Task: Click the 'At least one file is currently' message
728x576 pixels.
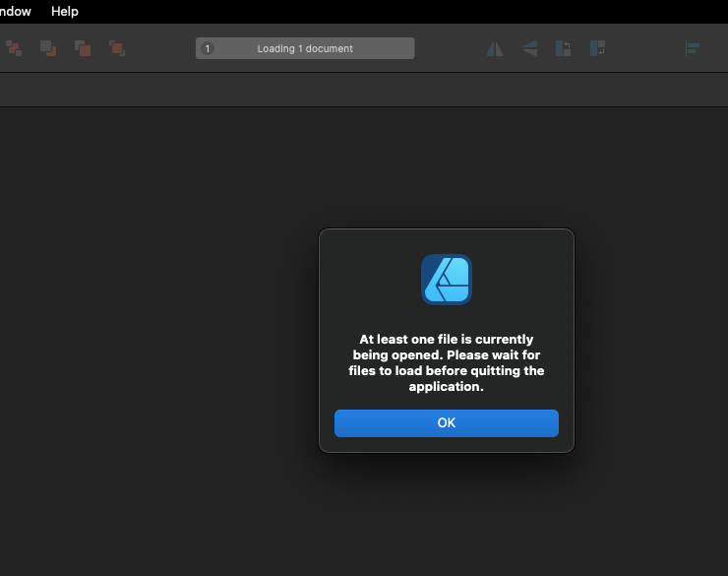Action: coord(447,362)
